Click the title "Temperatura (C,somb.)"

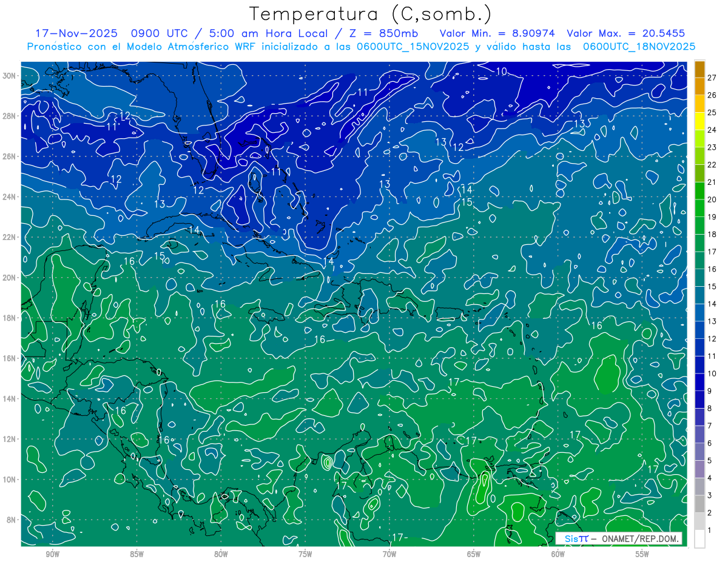click(370, 15)
